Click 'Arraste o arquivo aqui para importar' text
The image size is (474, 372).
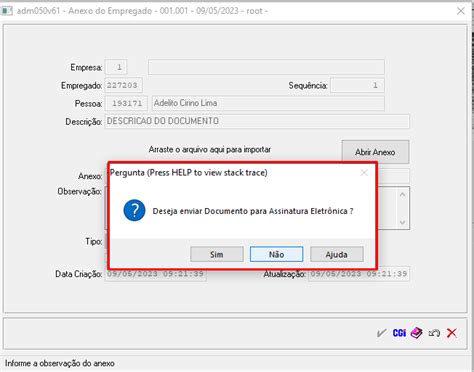[x=210, y=149]
